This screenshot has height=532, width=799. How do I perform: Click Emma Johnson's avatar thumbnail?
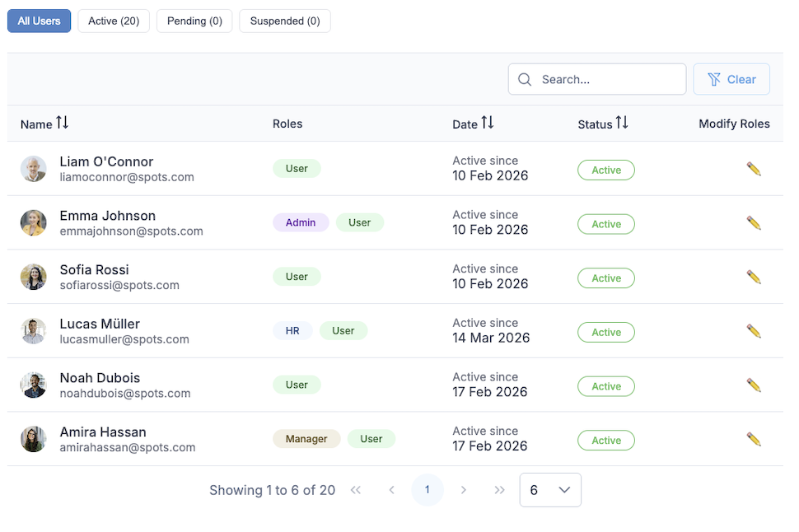coord(34,223)
